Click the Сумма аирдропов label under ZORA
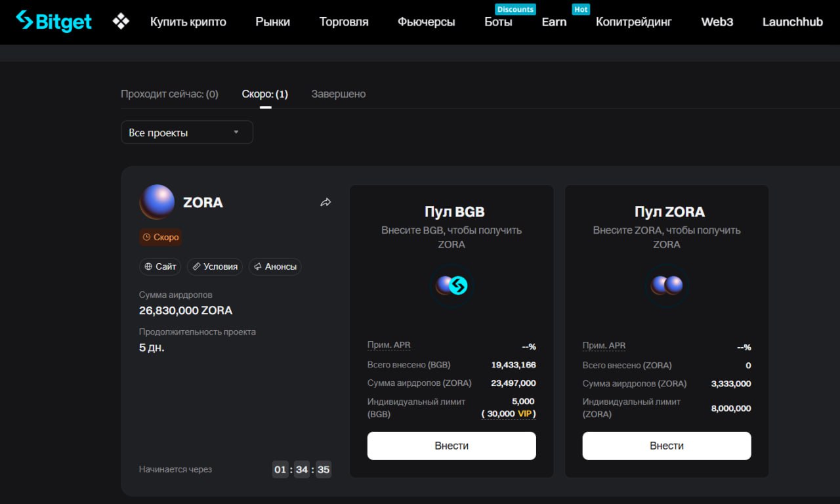The height and width of the screenshot is (504, 840). pos(176,295)
